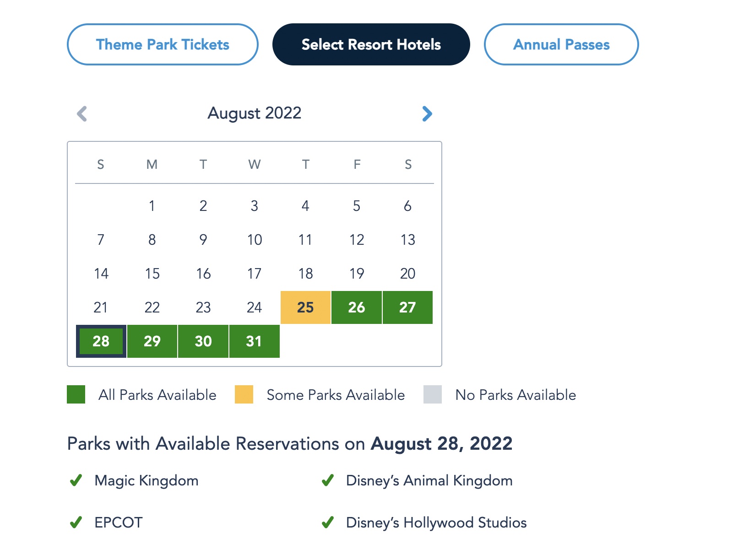Click the Magic Kingdom green checkmark
Viewport: 749px width, 560px height.
tap(76, 480)
